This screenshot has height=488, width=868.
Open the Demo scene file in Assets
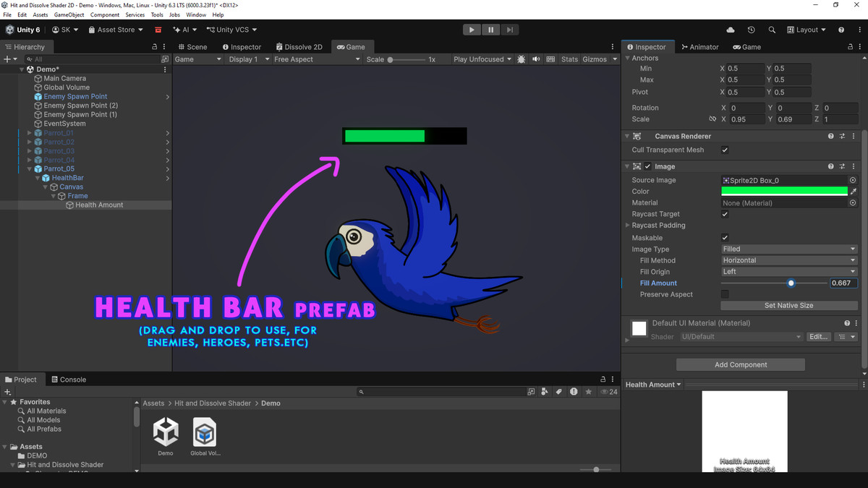pyautogui.click(x=166, y=436)
